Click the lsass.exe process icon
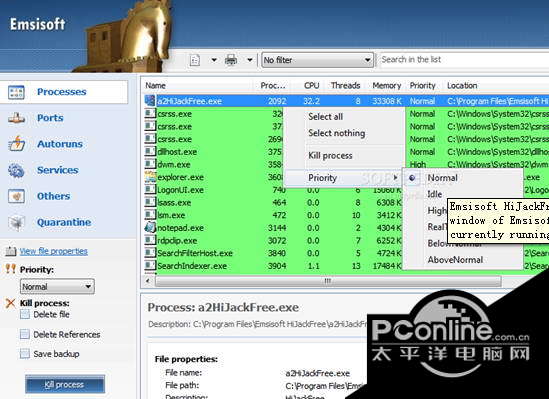This screenshot has width=549, height=399. 150,202
